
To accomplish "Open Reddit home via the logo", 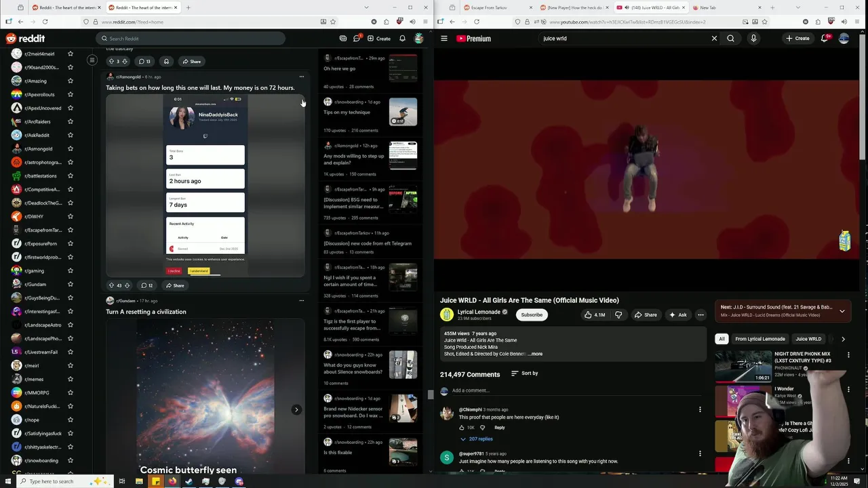I will [25, 39].
